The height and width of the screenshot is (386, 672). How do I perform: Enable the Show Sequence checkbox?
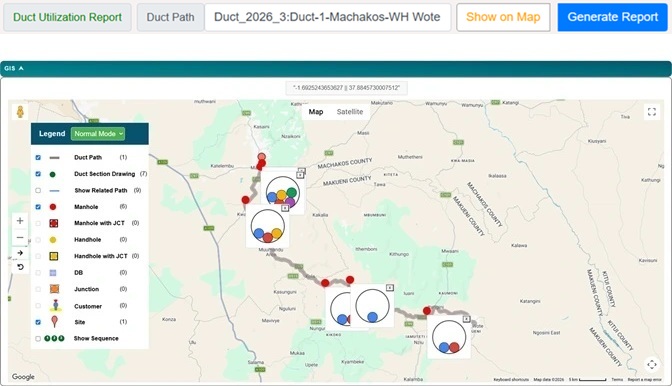(x=38, y=338)
